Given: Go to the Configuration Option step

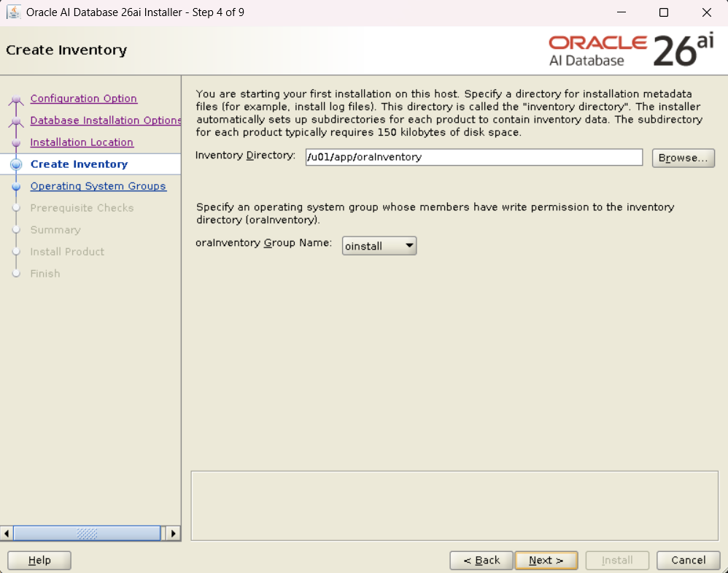Looking at the screenshot, I should [x=83, y=99].
